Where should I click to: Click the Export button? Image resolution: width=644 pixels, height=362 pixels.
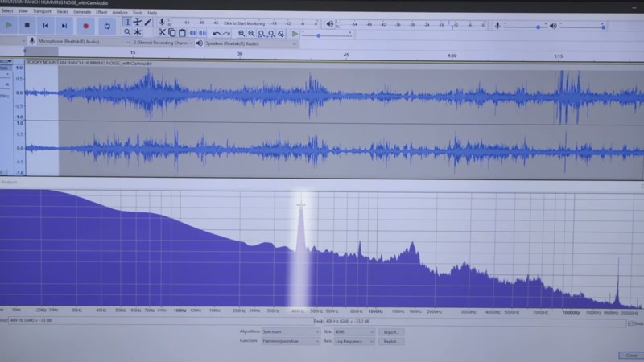pos(391,332)
